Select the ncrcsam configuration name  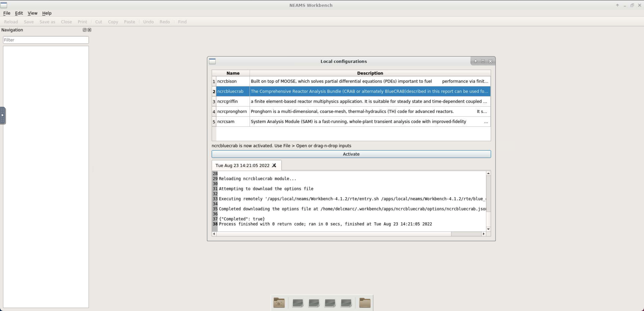click(233, 121)
